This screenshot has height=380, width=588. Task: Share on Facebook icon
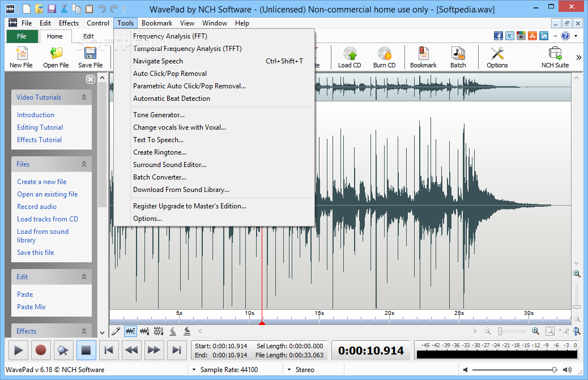pos(498,36)
